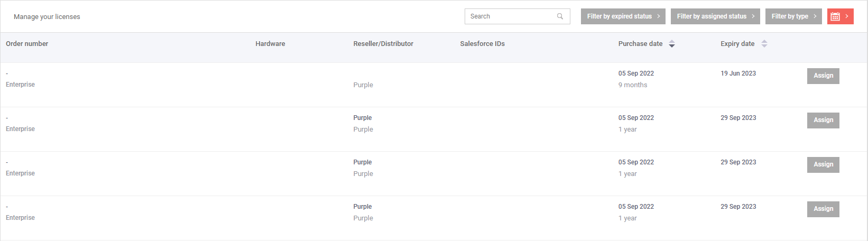868x241 pixels.
Task: Sort by Purchase date arrows
Action: tap(671, 44)
